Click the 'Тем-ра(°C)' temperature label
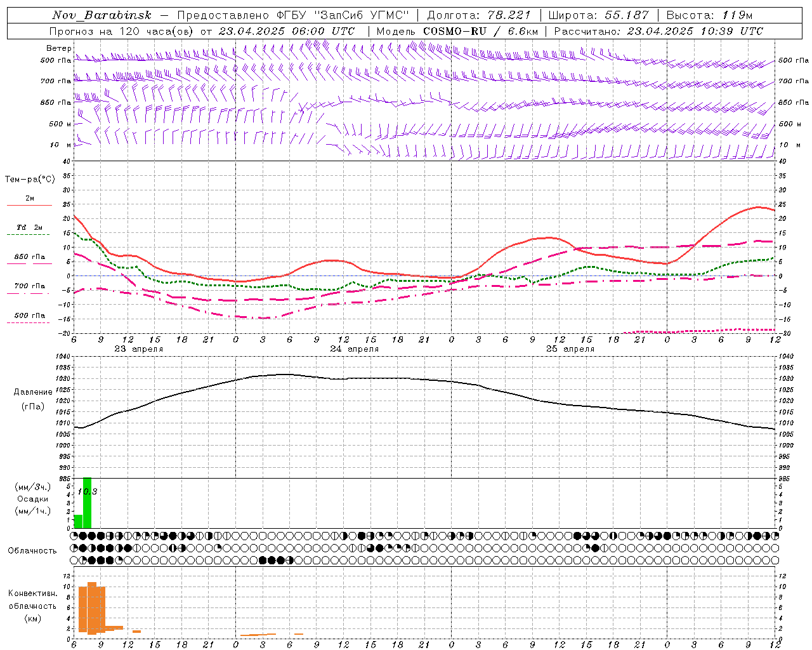The width and height of the screenshot is (812, 650). (30, 180)
